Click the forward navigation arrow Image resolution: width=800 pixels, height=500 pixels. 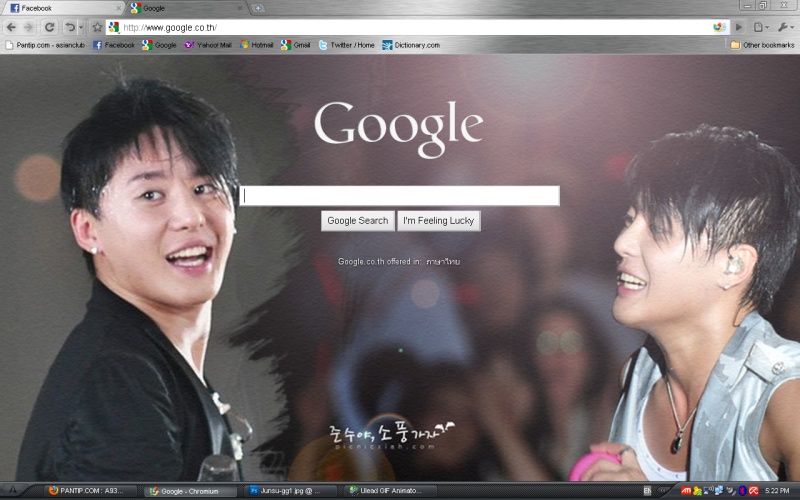point(29,28)
